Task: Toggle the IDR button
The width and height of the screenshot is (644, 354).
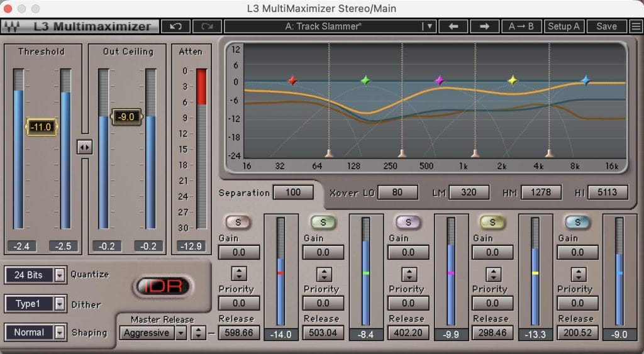Action: [x=164, y=285]
